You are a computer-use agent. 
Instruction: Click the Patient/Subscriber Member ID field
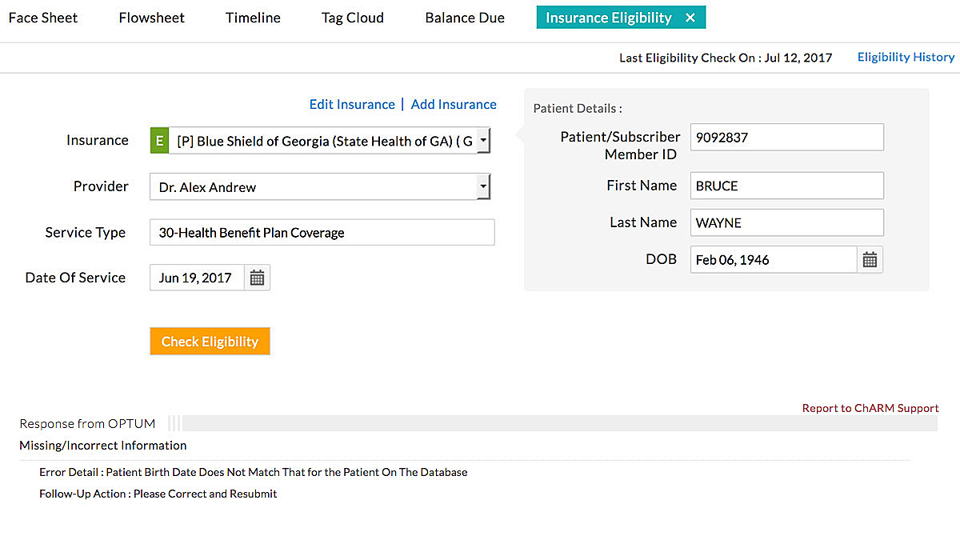pos(786,137)
